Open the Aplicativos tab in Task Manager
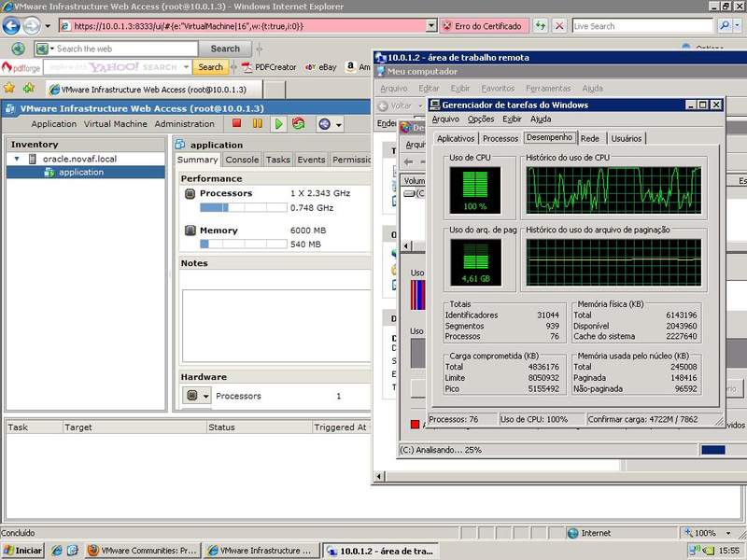Viewport: 747px width, 560px height. tap(456, 138)
